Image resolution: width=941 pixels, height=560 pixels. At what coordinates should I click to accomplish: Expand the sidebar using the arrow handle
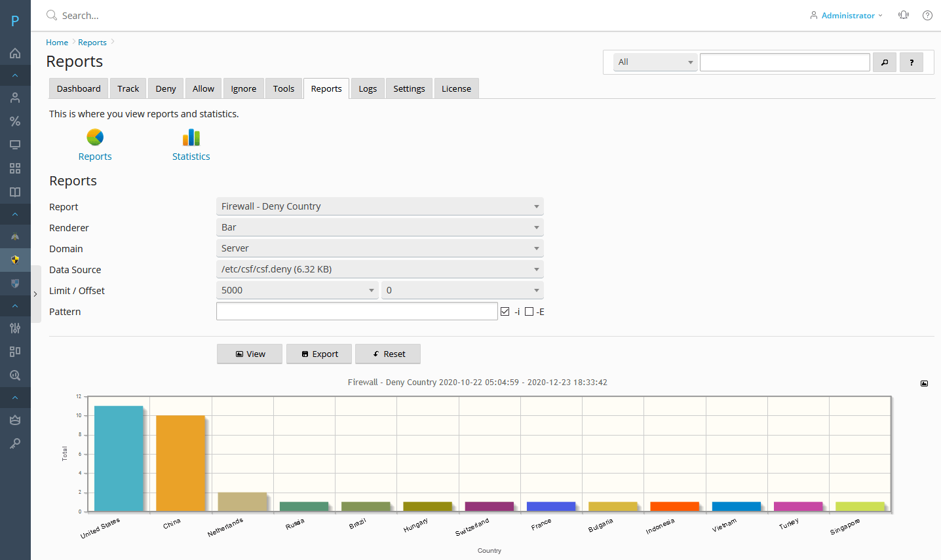point(35,294)
